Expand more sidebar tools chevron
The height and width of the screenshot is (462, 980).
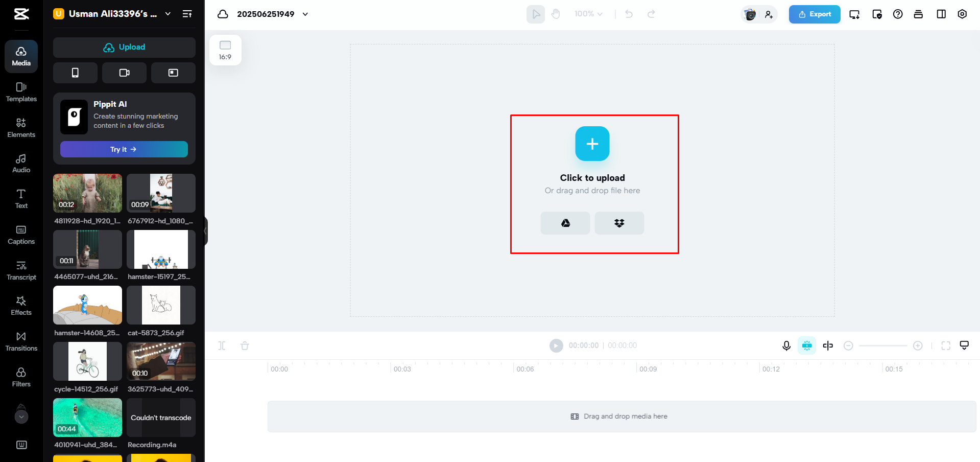click(x=21, y=417)
